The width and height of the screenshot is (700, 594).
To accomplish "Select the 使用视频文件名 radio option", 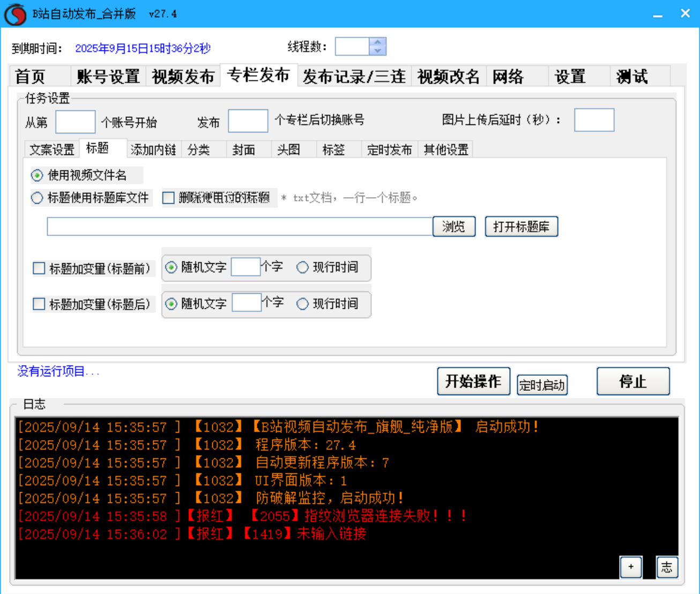I will [36, 175].
